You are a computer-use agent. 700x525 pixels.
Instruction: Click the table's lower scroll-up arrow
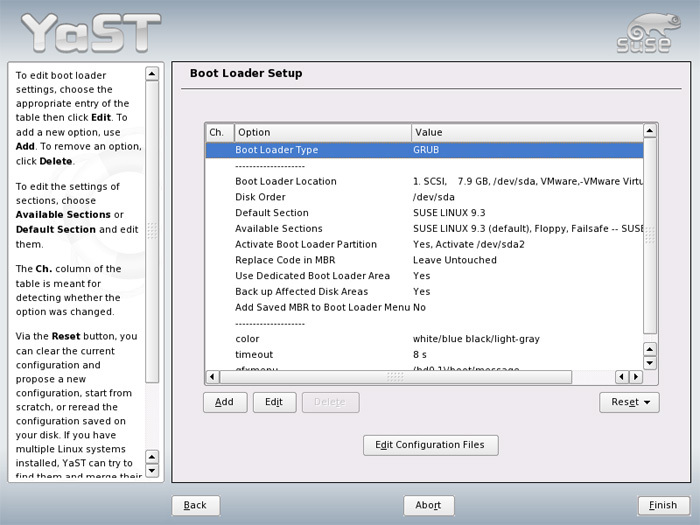[650, 349]
